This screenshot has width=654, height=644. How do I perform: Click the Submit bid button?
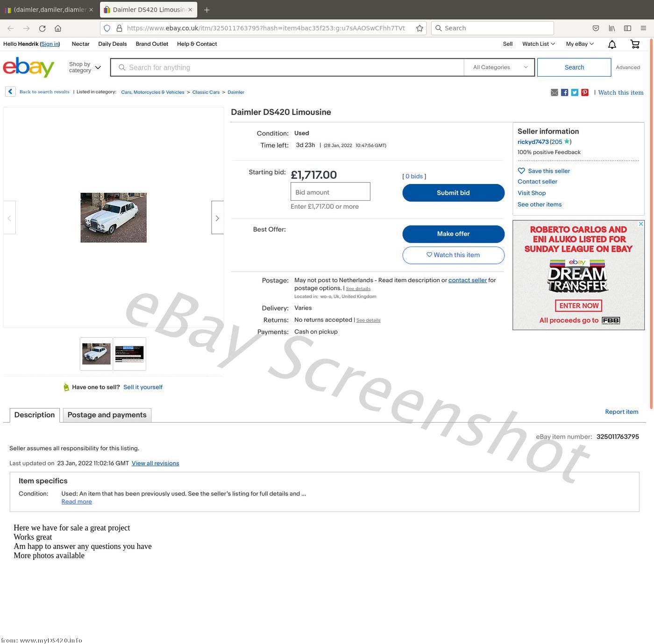pos(453,193)
